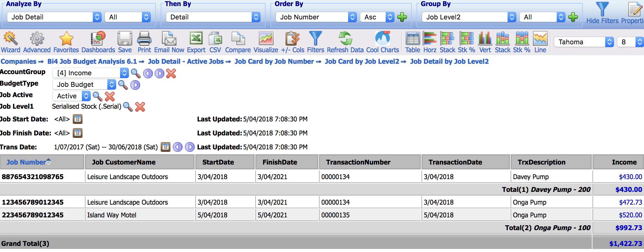Export report as CSV

coord(215,43)
